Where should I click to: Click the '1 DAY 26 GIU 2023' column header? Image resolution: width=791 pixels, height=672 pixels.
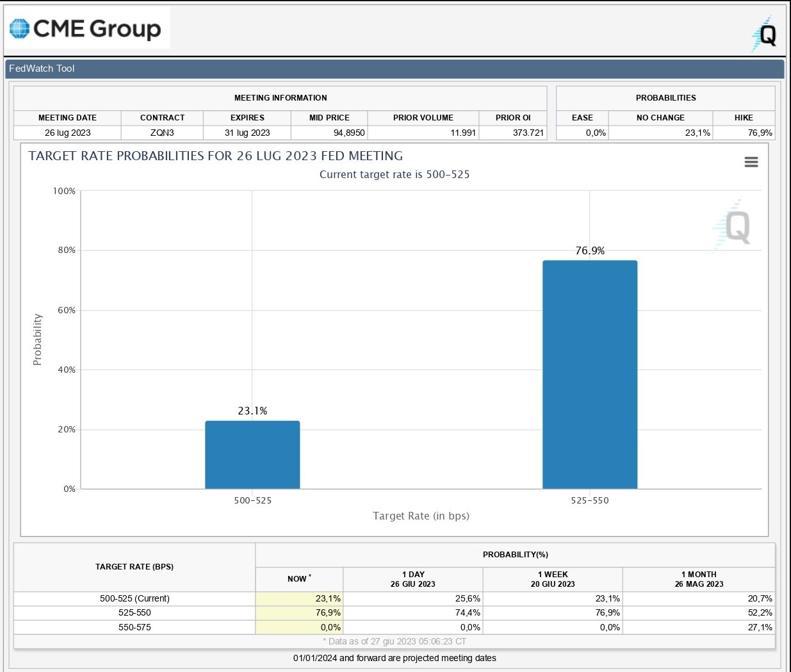pos(413,579)
